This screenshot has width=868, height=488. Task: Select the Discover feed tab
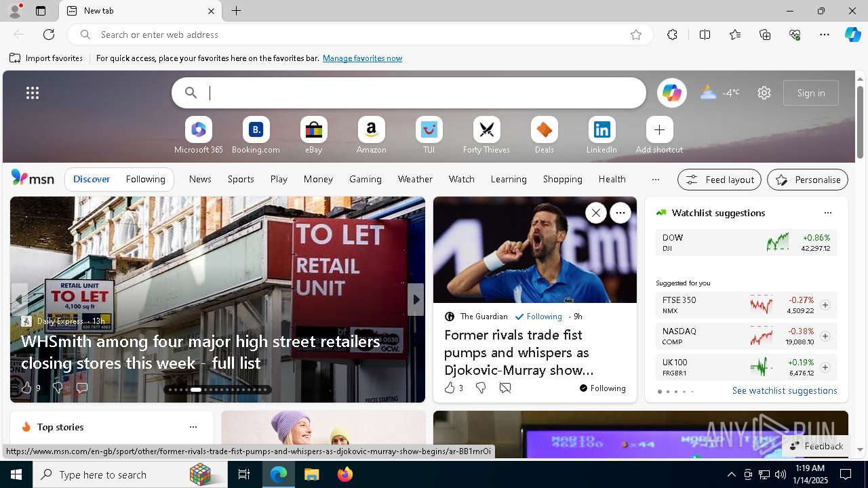(92, 179)
